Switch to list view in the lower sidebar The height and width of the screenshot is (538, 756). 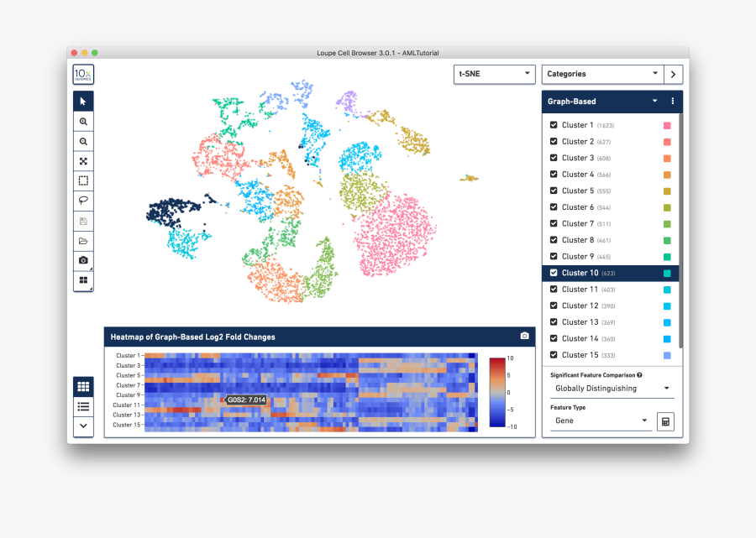click(x=83, y=406)
